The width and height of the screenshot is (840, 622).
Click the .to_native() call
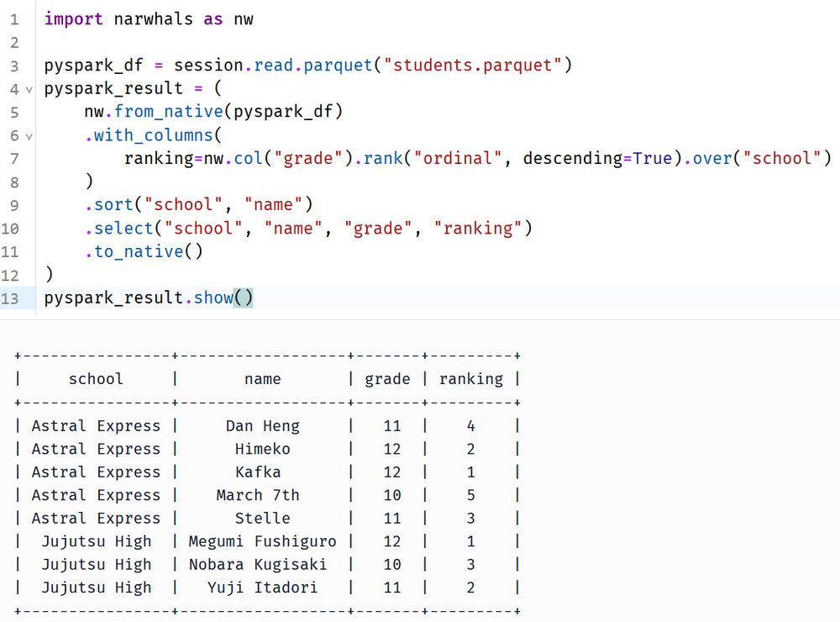point(144,251)
